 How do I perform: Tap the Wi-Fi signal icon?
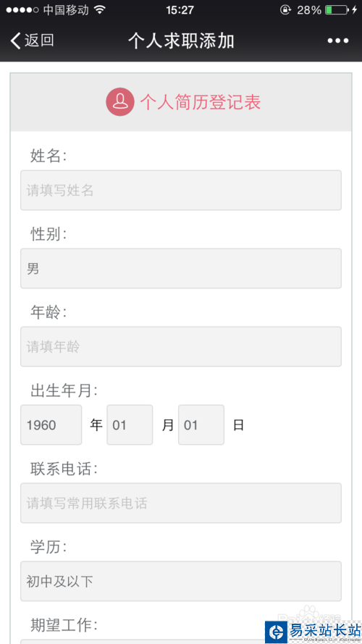click(99, 10)
